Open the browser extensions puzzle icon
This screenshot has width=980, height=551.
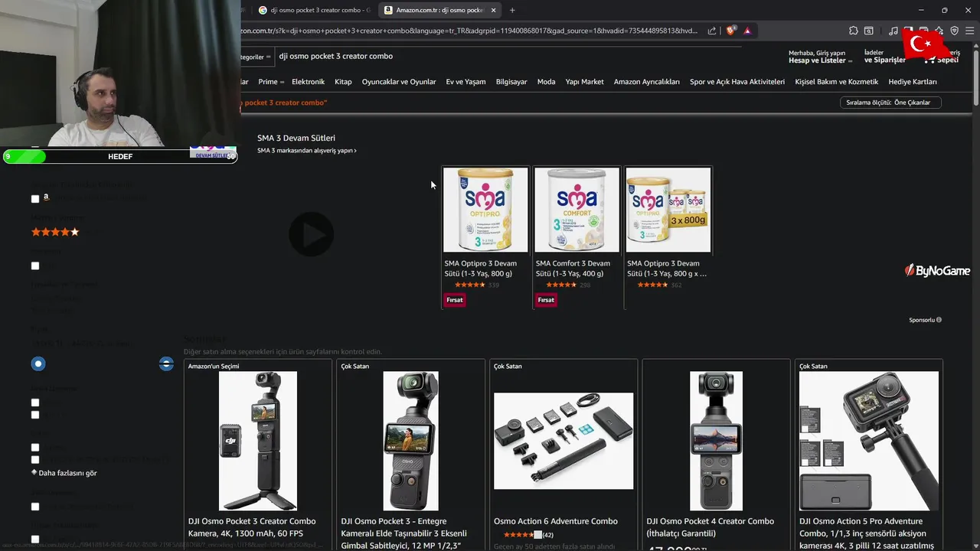tap(854, 31)
